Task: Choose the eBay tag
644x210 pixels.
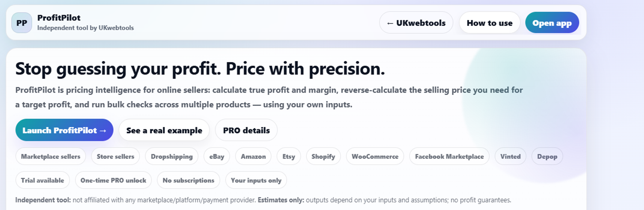Action: 217,156
